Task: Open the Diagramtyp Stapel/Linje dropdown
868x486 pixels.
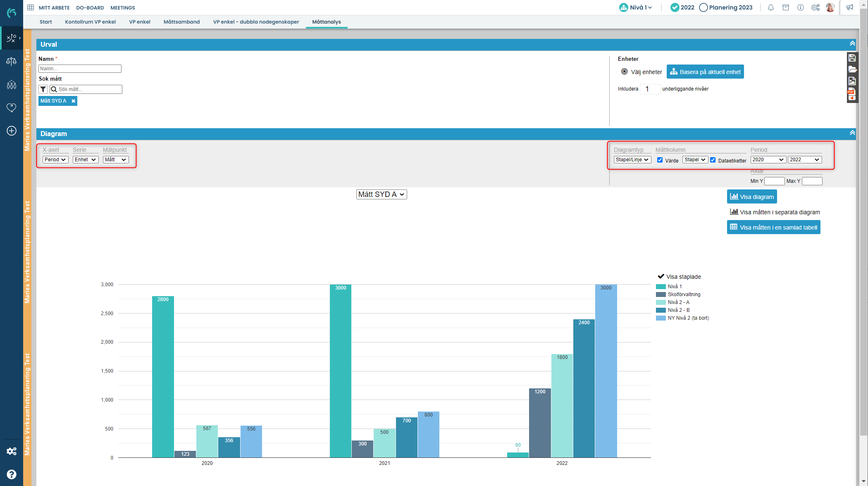Action: (632, 160)
